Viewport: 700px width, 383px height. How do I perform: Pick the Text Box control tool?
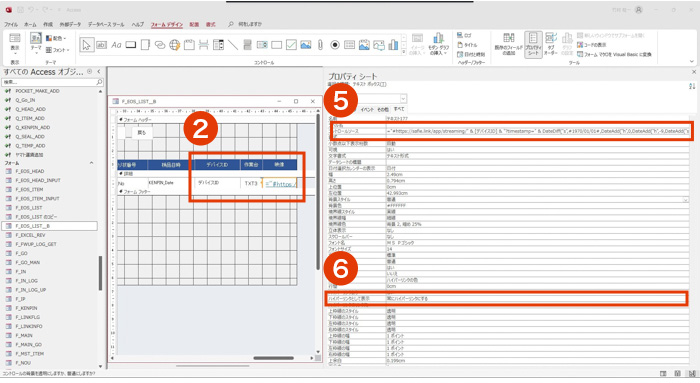coord(102,45)
